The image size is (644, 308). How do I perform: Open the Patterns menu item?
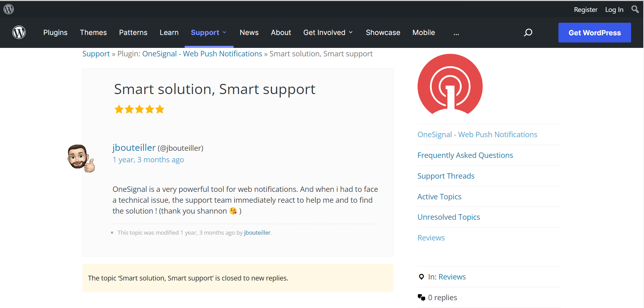pyautogui.click(x=133, y=33)
